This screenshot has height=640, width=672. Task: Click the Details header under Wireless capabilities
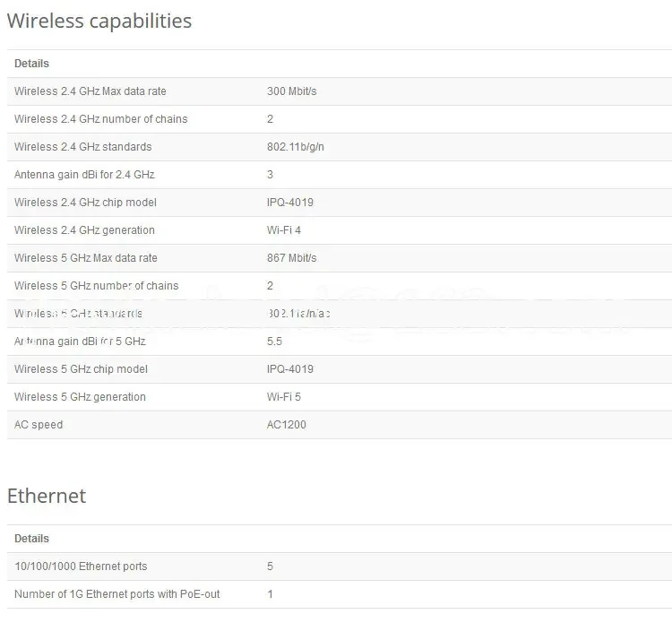(x=31, y=64)
